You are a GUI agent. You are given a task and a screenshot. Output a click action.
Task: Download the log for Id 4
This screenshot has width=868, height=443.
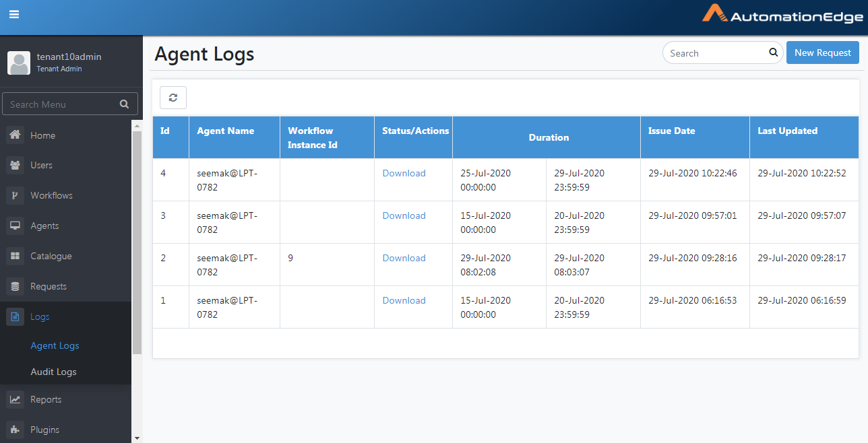coord(404,173)
